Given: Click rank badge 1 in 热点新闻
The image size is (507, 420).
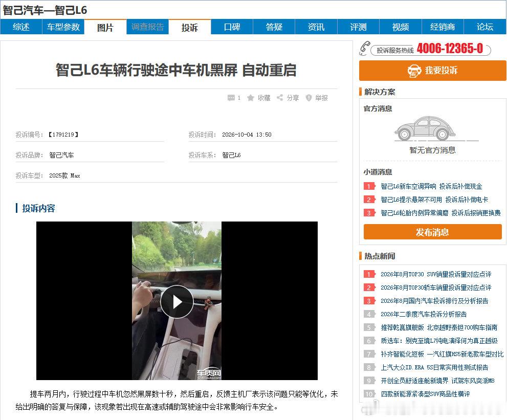Looking at the screenshot, I should pyautogui.click(x=369, y=275).
